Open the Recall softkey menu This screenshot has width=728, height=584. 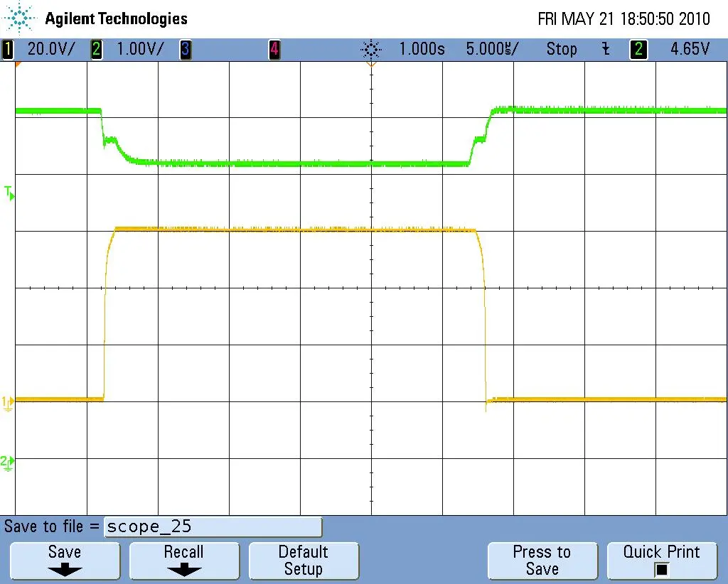[184, 561]
